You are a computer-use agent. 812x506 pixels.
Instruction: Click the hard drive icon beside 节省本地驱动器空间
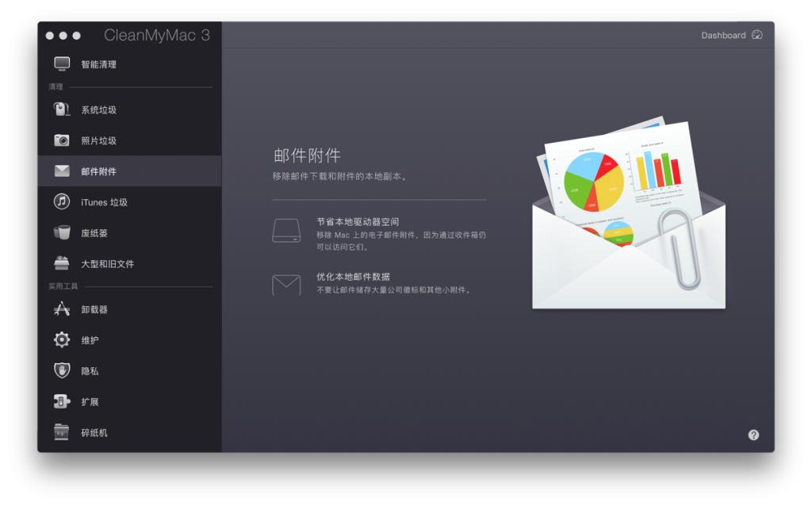288,230
